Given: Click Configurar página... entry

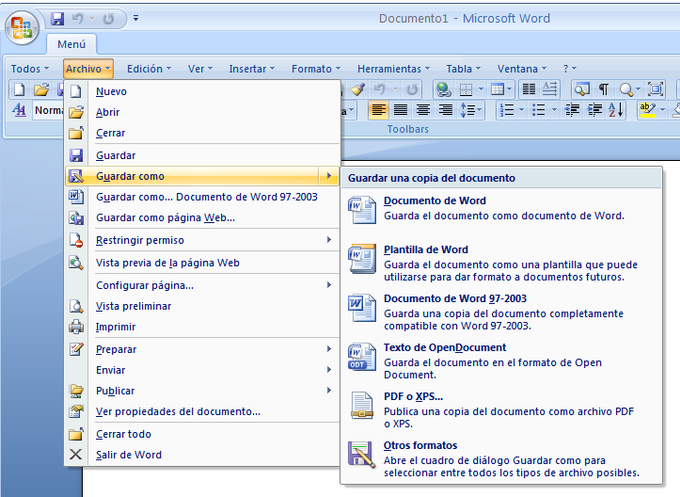Looking at the screenshot, I should (x=202, y=285).
